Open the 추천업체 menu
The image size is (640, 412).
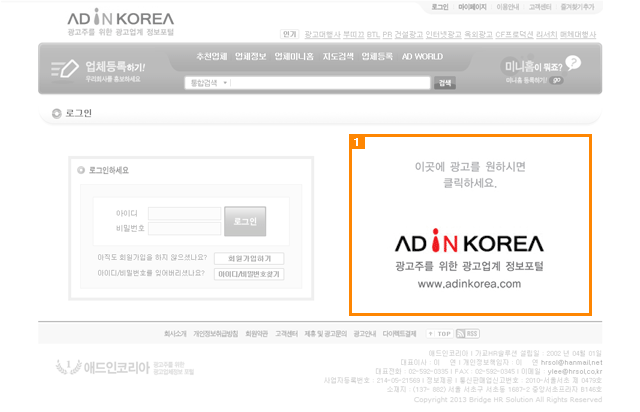[211, 56]
